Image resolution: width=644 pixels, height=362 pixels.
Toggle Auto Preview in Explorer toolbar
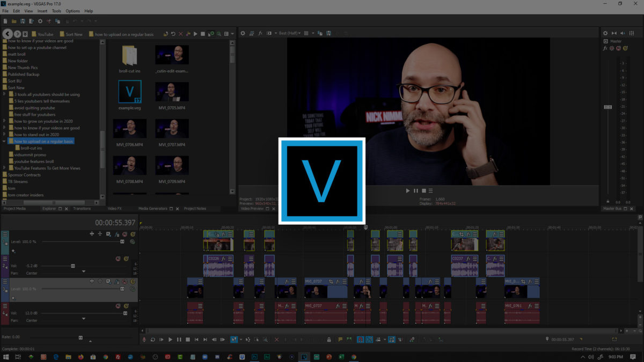point(211,34)
